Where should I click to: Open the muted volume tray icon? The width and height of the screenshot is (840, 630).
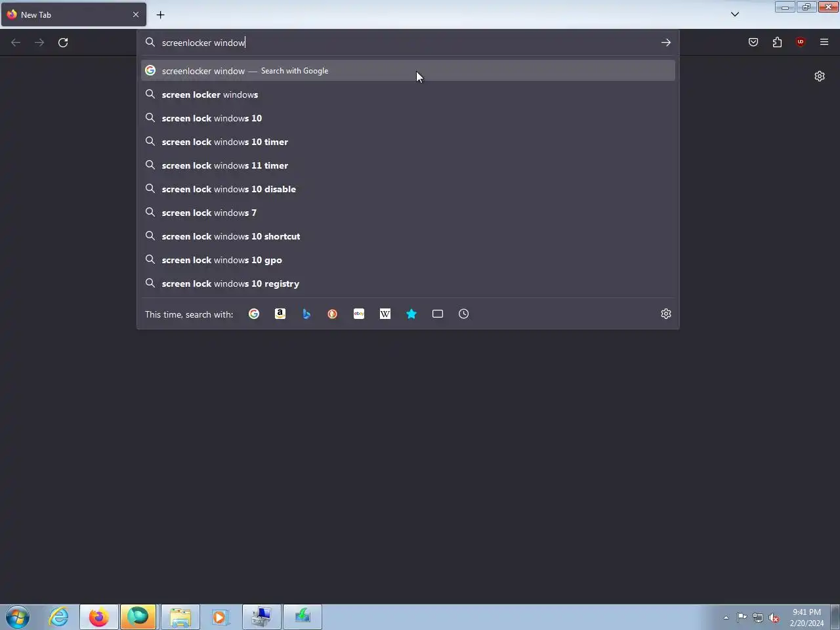774,618
